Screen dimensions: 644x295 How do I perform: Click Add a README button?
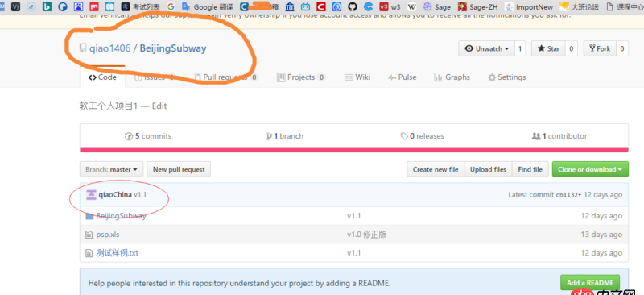coord(590,283)
